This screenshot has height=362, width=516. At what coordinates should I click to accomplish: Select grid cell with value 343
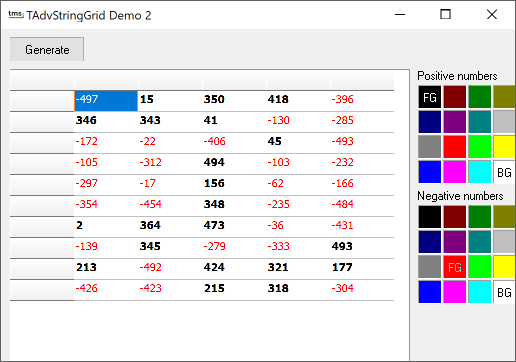pos(170,122)
